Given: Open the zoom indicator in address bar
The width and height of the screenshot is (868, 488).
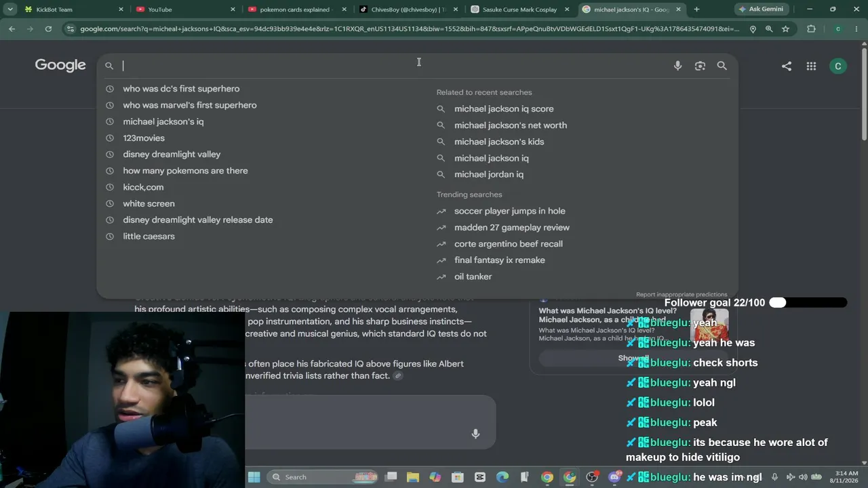Looking at the screenshot, I should point(769,29).
